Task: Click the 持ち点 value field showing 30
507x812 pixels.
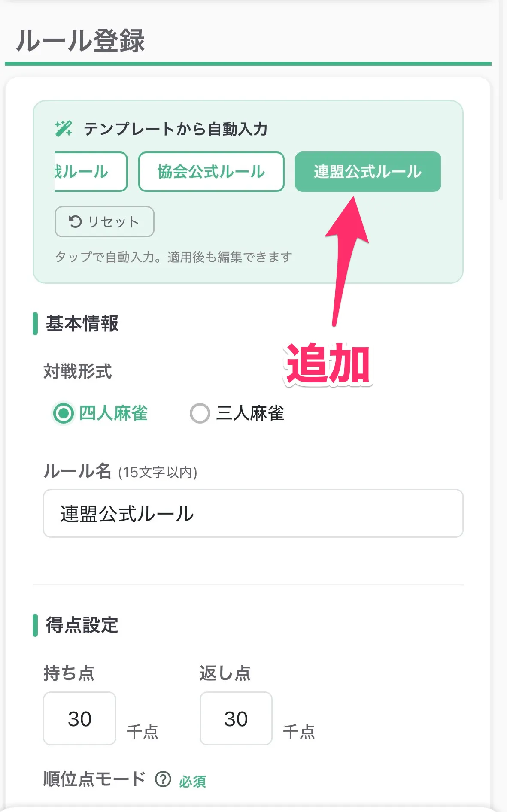Action: point(79,718)
